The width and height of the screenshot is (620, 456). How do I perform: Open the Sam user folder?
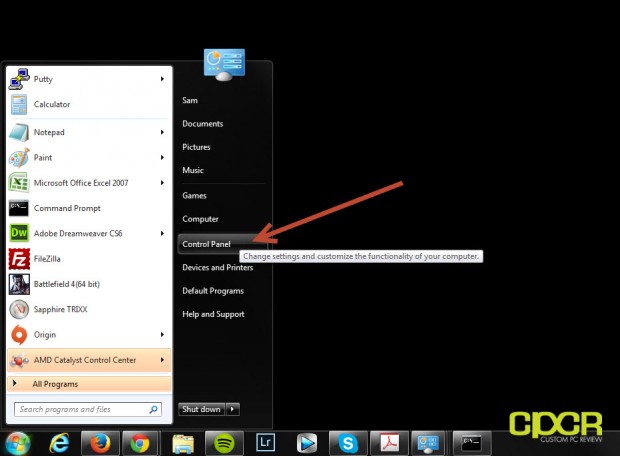point(190,100)
